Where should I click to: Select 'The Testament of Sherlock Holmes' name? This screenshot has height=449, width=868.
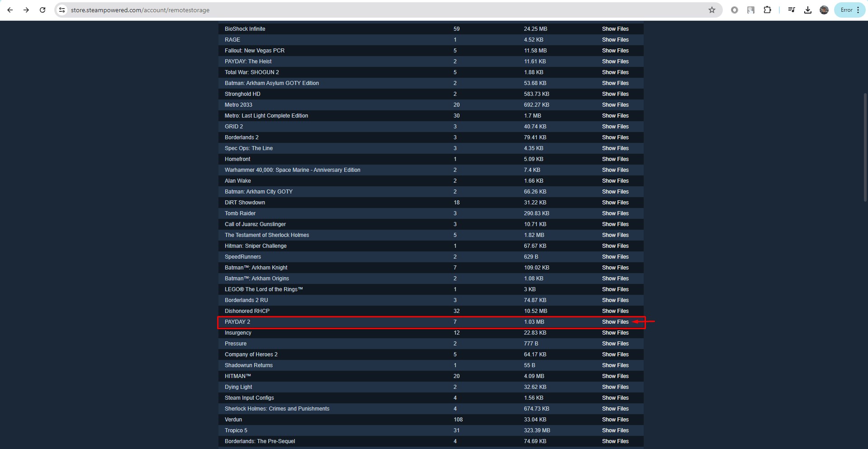click(267, 235)
